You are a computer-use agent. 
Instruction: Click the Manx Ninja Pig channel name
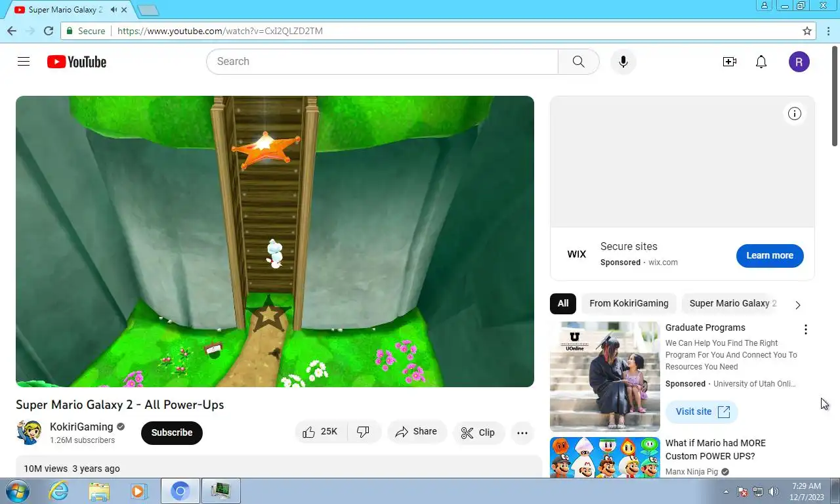click(692, 471)
